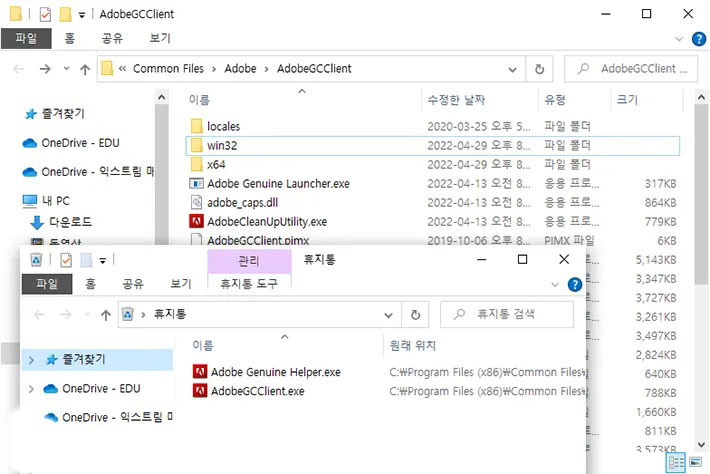710x474 pixels.
Task: Click the 779KB size of AdobeCleanUpUtility.exe
Action: coord(660,221)
